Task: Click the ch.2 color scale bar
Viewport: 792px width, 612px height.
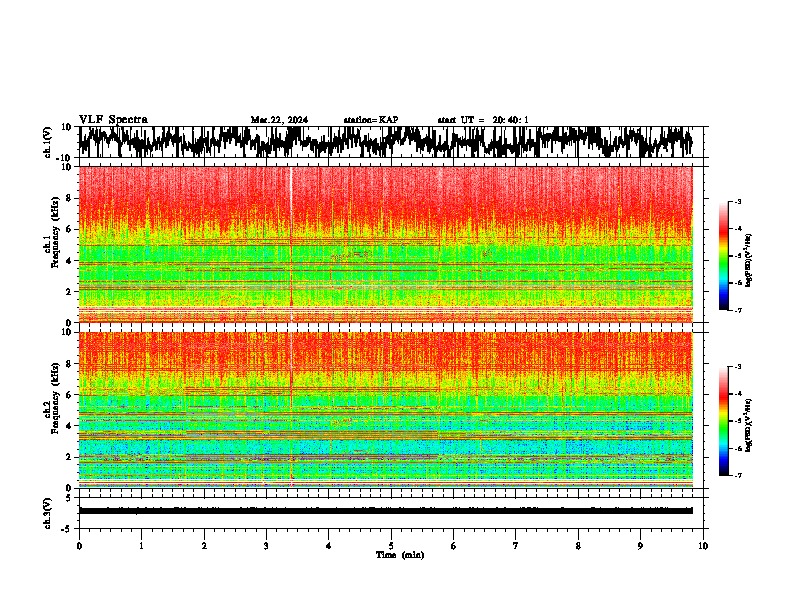Action: 723,421
